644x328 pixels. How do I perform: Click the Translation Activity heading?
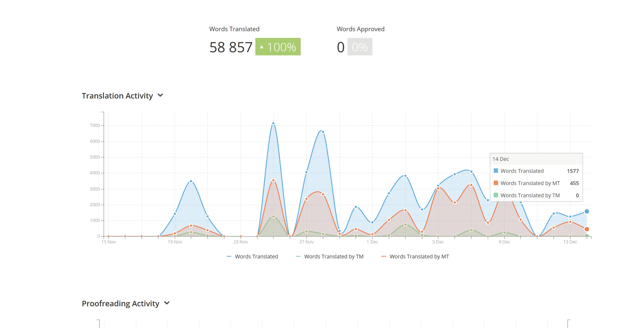[x=117, y=96]
